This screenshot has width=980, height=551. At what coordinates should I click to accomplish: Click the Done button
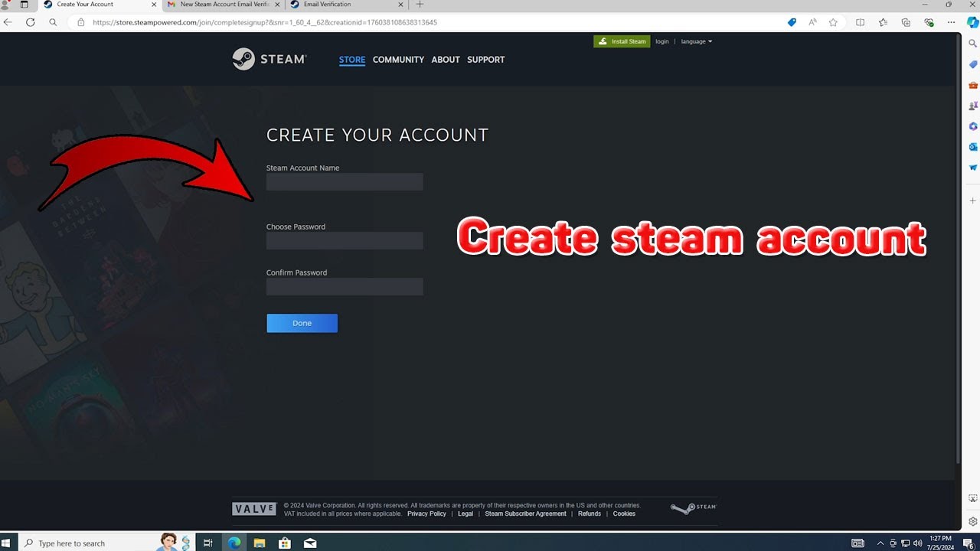tap(302, 323)
